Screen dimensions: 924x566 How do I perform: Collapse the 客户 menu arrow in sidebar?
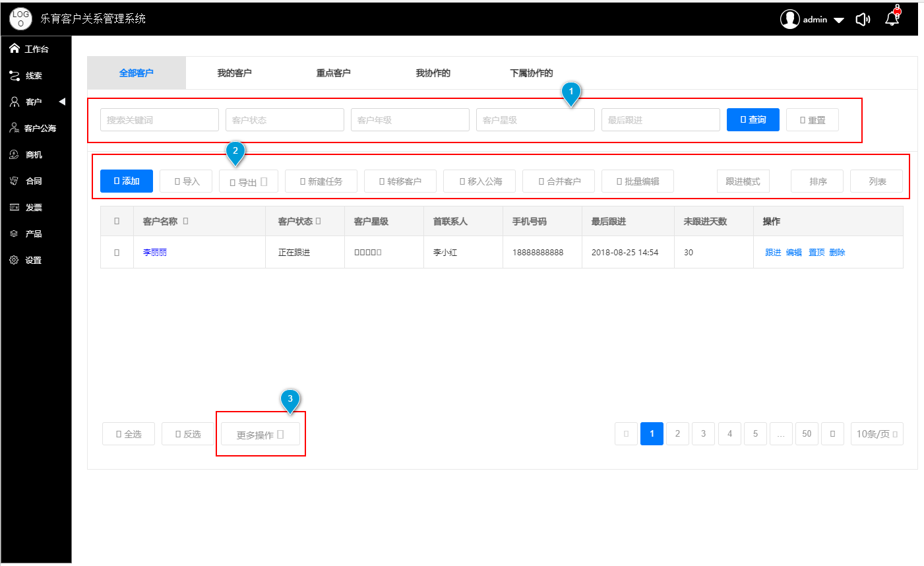[62, 102]
